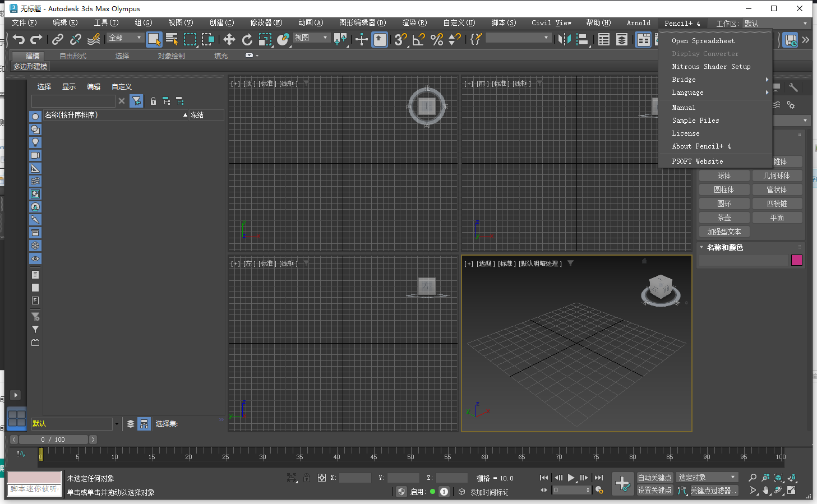This screenshot has width=817, height=504.
Task: Toggle the Spinner Snap button
Action: click(455, 39)
